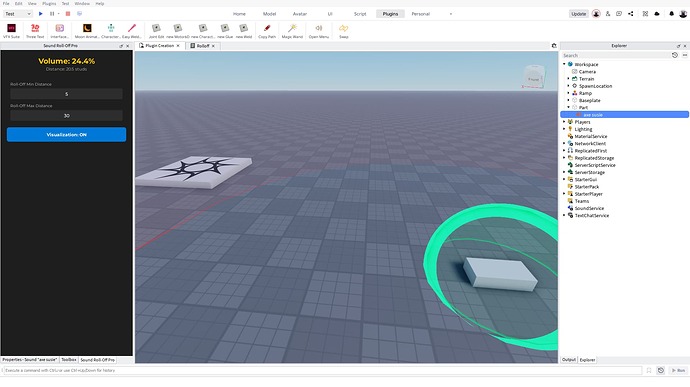Open the Test mode dropdown
690x387 pixels.
point(18,14)
